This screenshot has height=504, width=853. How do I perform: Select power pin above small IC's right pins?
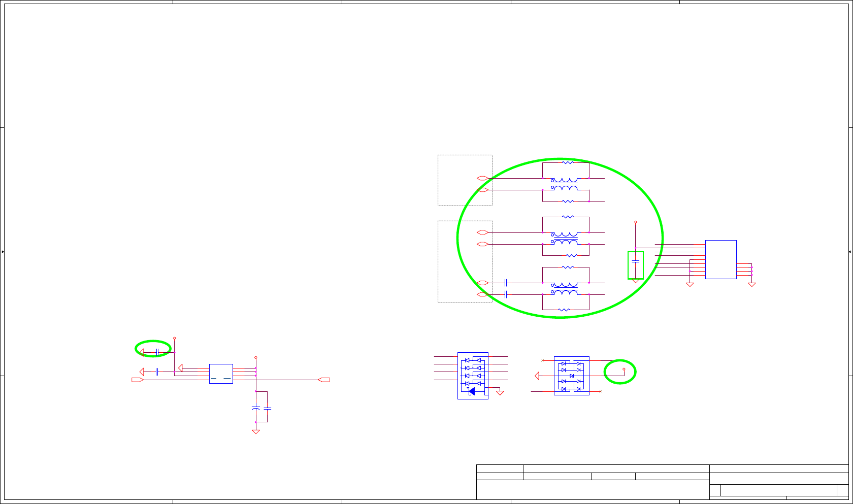(255, 357)
